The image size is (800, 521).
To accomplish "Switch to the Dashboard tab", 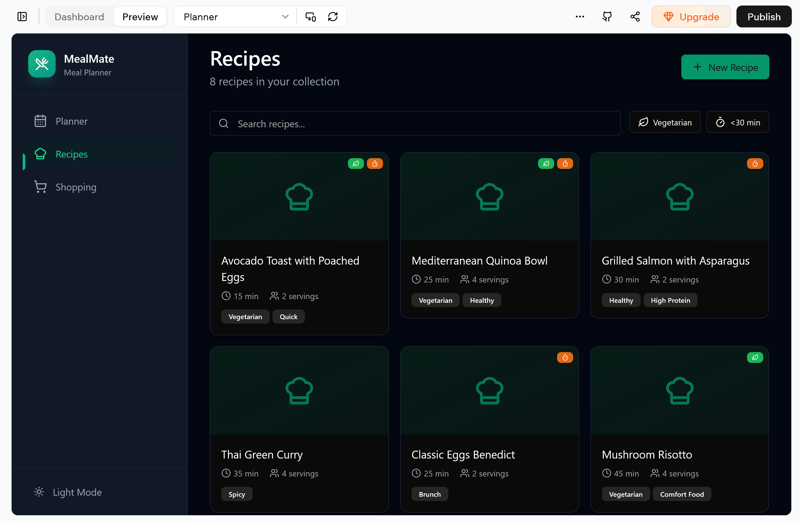I will tap(79, 17).
